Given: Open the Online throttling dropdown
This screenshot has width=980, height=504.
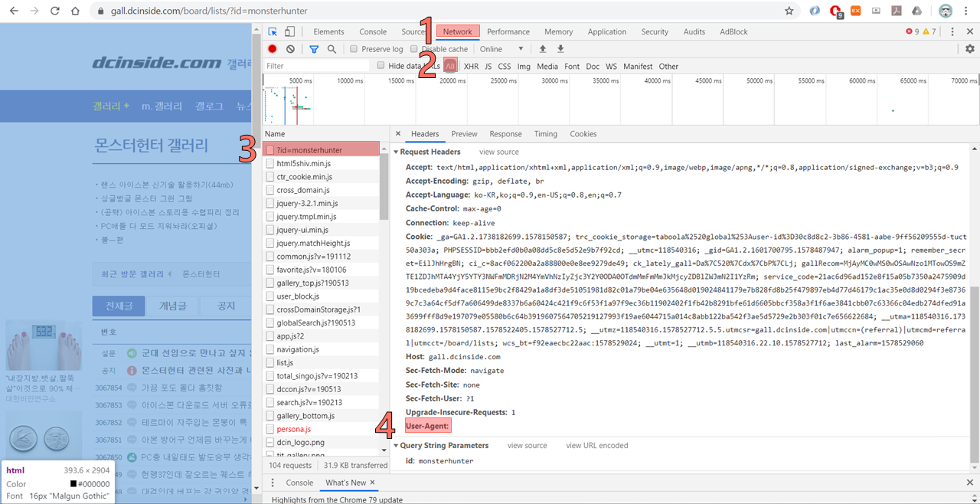Looking at the screenshot, I should [501, 49].
